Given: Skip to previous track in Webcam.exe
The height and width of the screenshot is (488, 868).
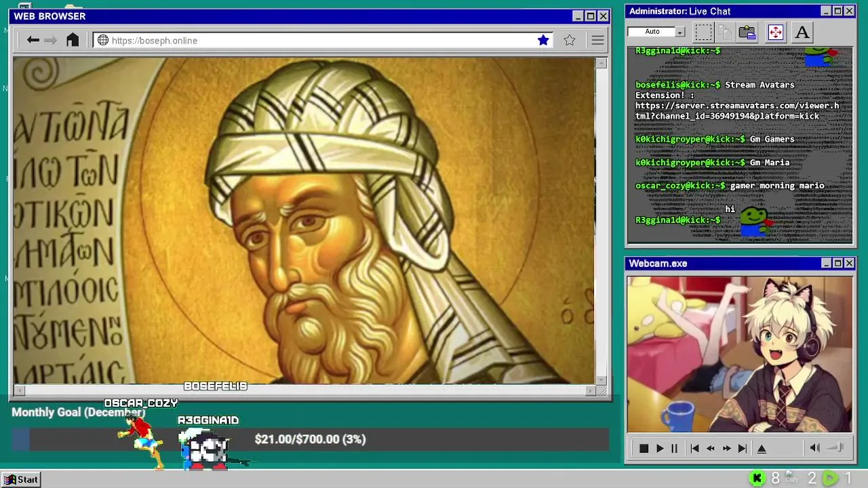Looking at the screenshot, I should tap(694, 448).
